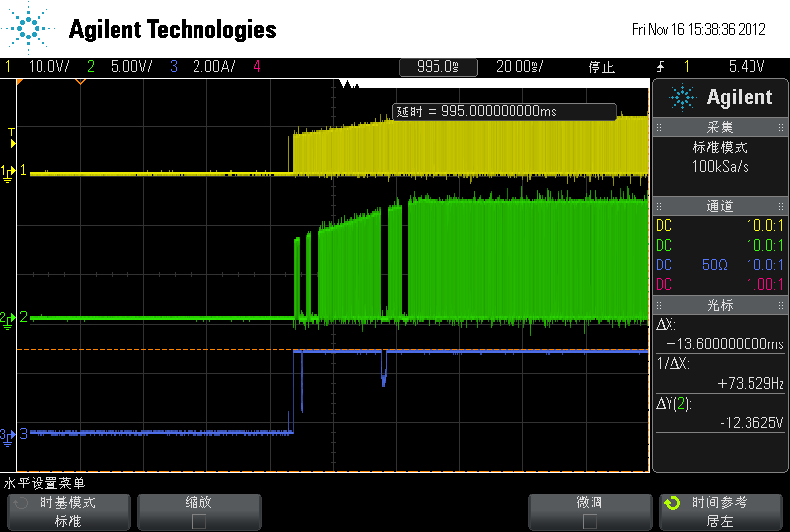Select channel 2 5.00V/ scale

pos(131,66)
